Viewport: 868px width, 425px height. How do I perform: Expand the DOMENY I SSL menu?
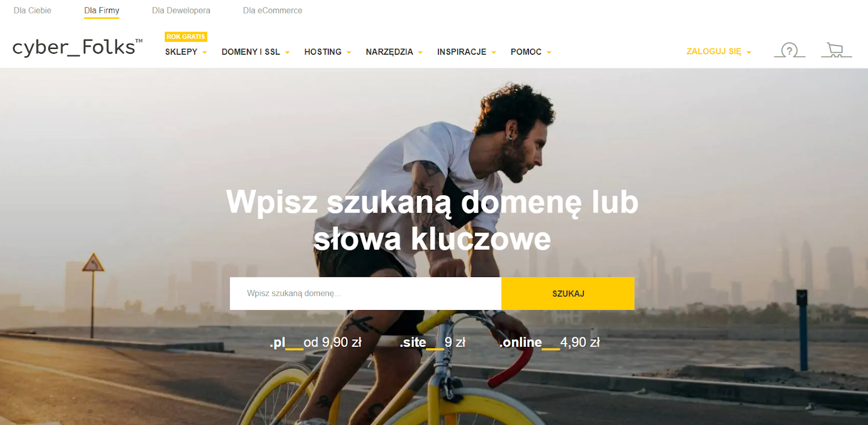tap(256, 52)
